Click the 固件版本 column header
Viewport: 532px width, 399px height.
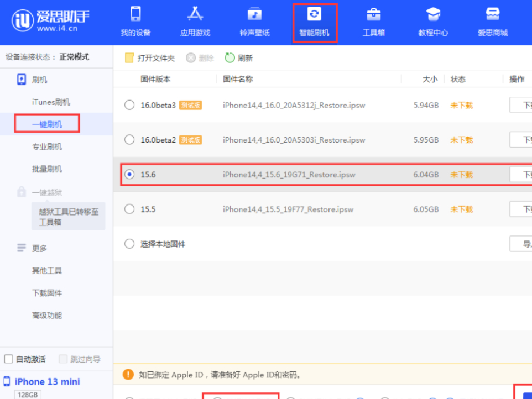155,80
